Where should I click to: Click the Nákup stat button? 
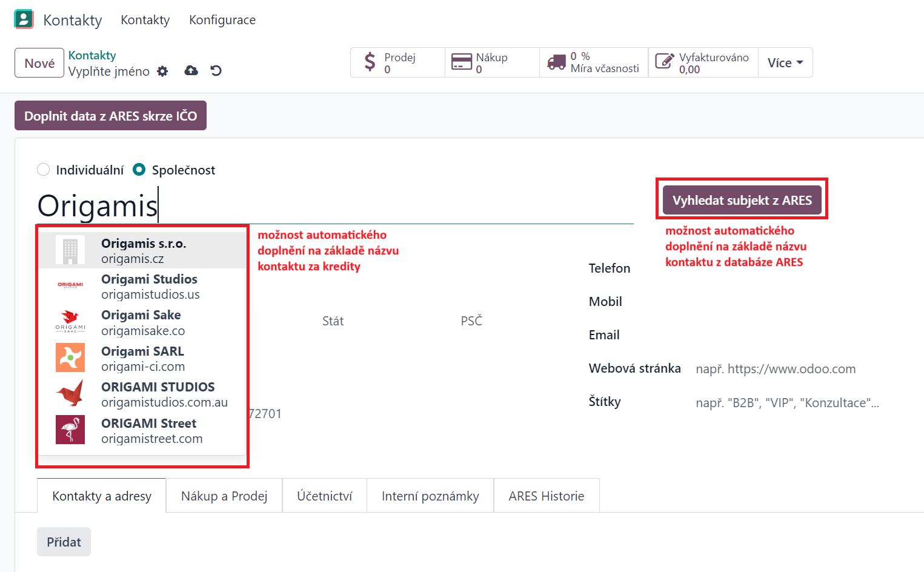(x=492, y=62)
